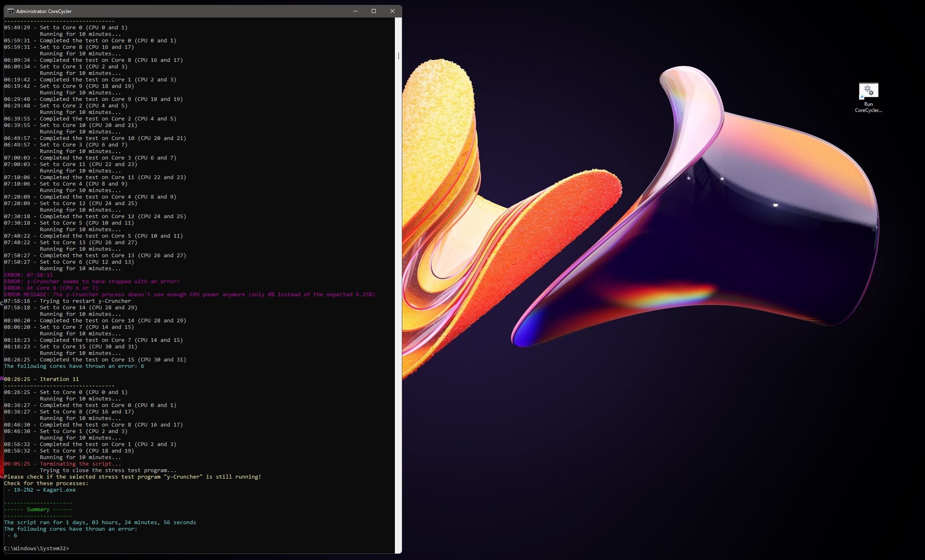The height and width of the screenshot is (560, 925).
Task: Click the C:\Windows\System32> prompt line
Action: [37, 548]
